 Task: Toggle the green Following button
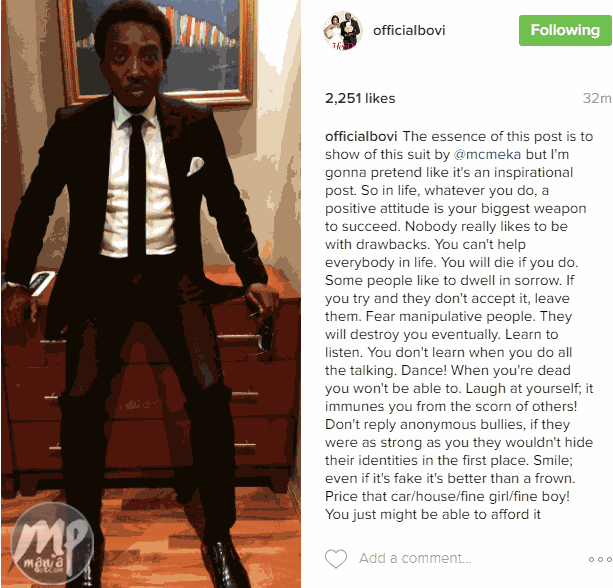pyautogui.click(x=565, y=30)
